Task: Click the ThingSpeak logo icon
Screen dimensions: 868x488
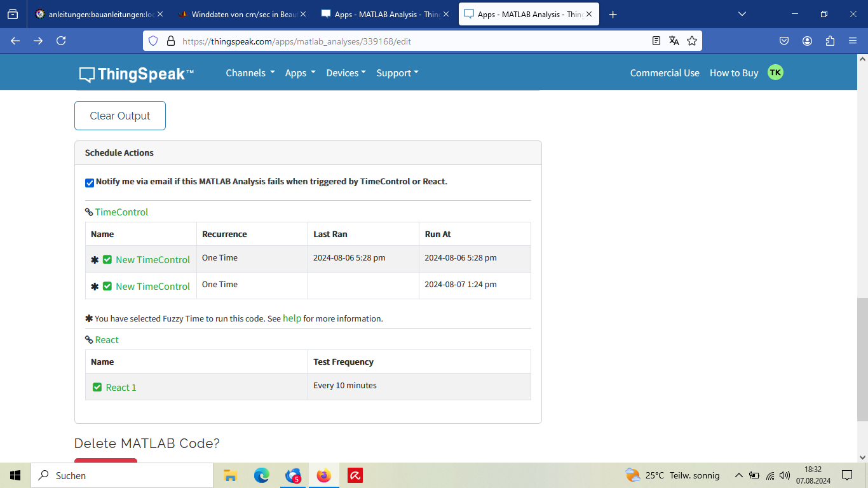Action: pyautogui.click(x=87, y=74)
